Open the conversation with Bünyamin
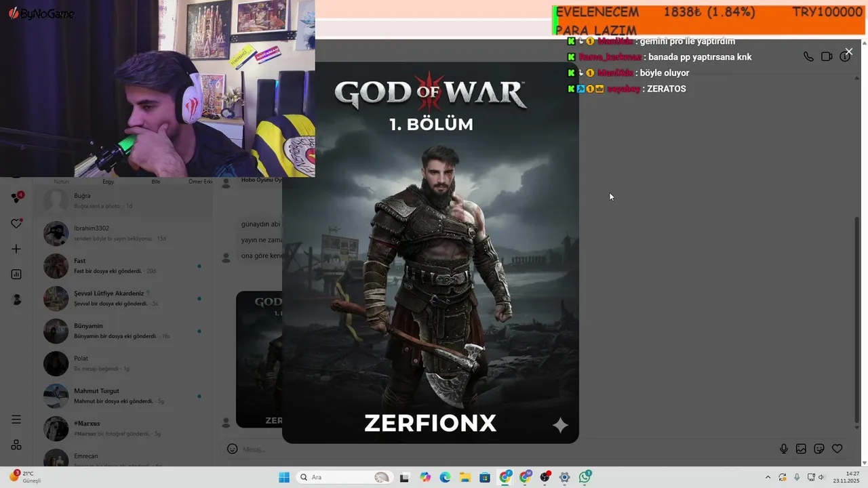The image size is (868, 488). point(123,331)
